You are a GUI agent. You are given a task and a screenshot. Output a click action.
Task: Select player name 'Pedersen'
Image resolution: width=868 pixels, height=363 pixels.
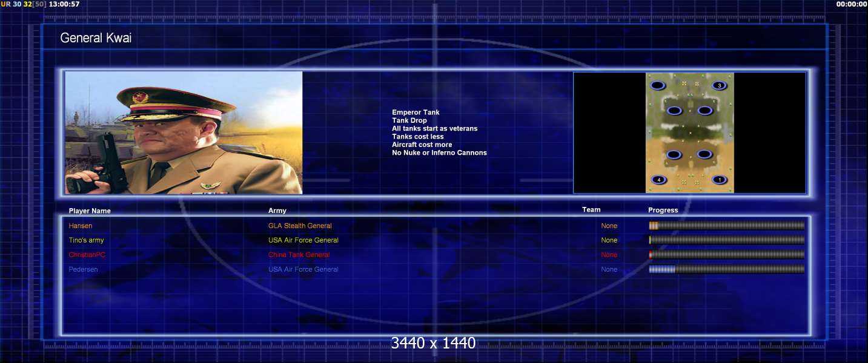click(x=83, y=269)
